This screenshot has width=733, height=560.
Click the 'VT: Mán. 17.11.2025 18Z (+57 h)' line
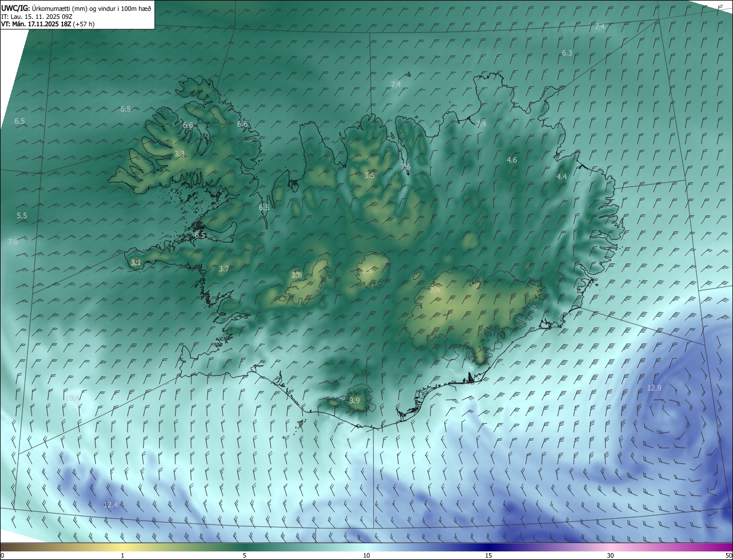[x=48, y=24]
